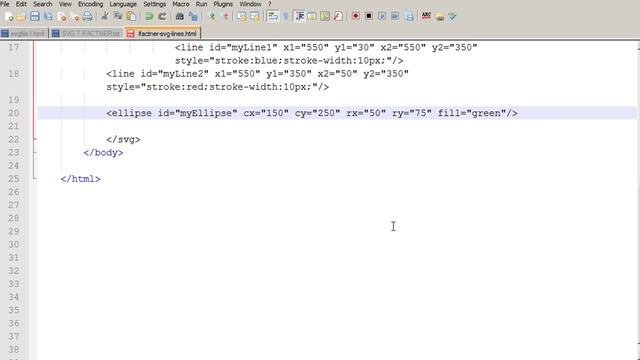Image resolution: width=640 pixels, height=360 pixels.
Task: Click the </body> closing tag
Action: coord(103,153)
